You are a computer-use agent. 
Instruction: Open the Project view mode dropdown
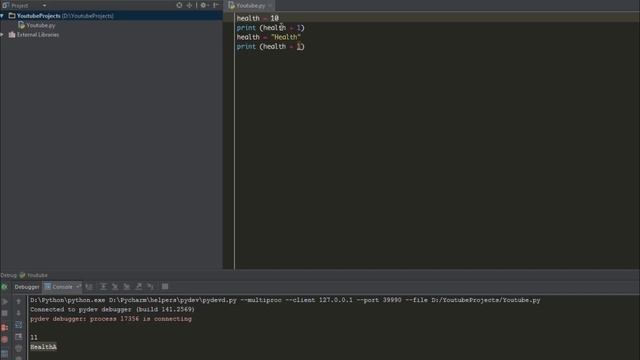coord(44,6)
